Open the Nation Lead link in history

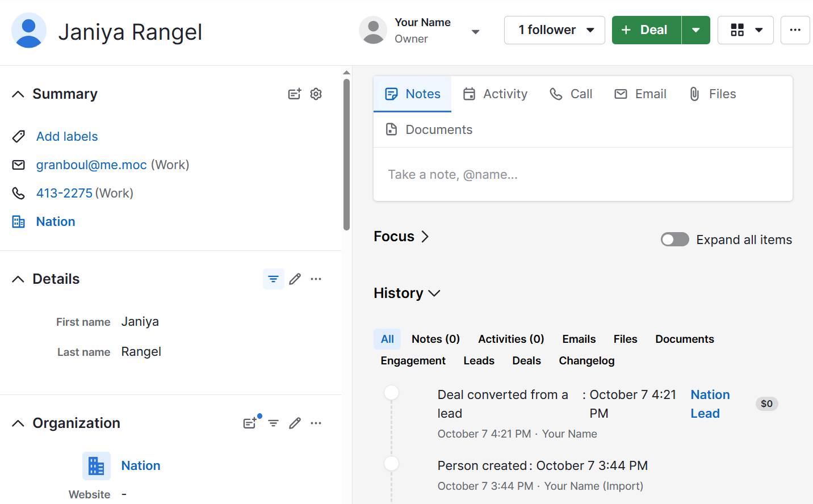(710, 404)
